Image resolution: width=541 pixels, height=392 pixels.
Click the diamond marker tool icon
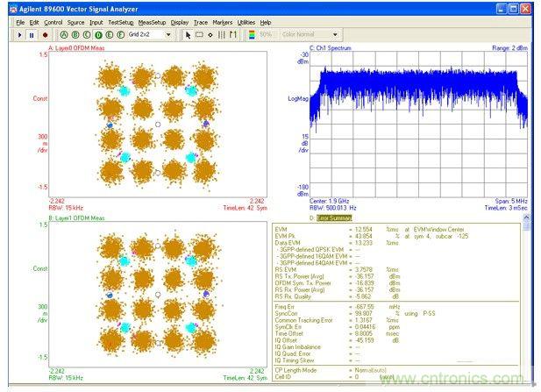pos(210,34)
